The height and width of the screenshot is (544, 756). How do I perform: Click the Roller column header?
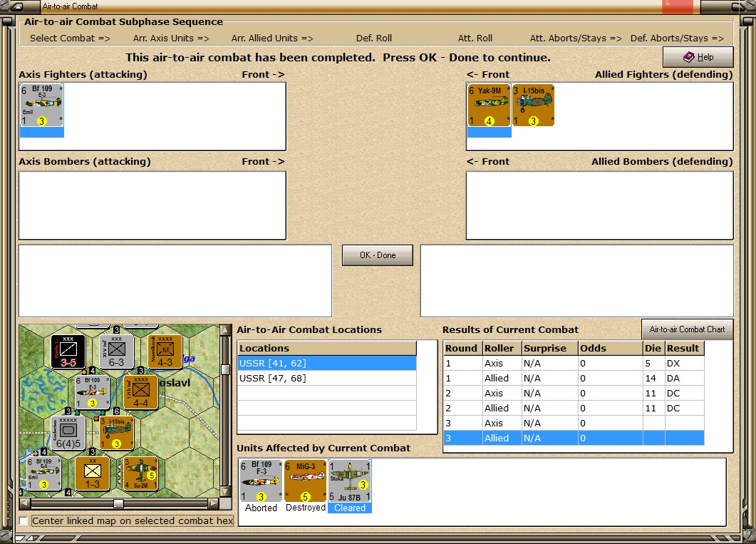tap(502, 348)
